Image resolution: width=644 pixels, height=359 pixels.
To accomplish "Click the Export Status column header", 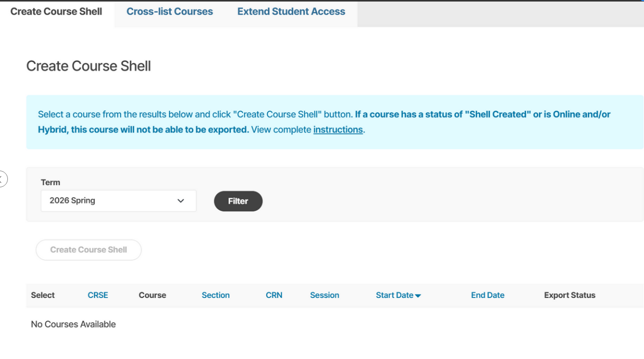I will (x=570, y=295).
